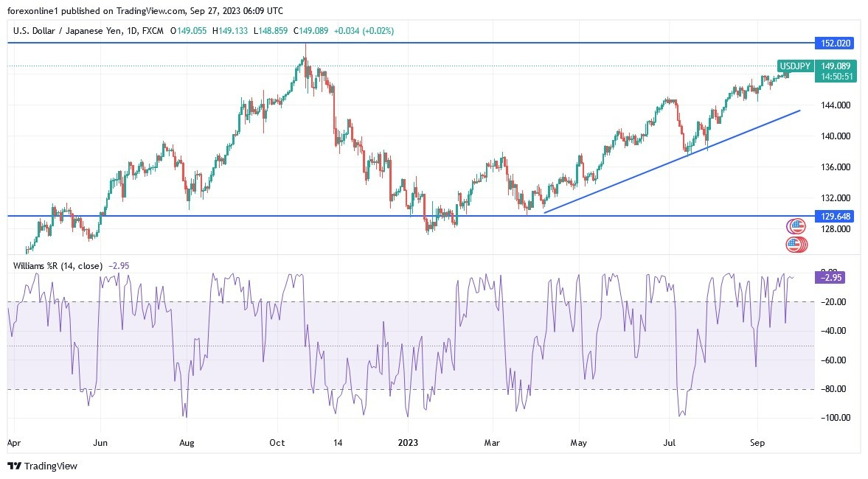Select the 2023 label on the time axis
This screenshot has height=479, width=868.
(409, 443)
